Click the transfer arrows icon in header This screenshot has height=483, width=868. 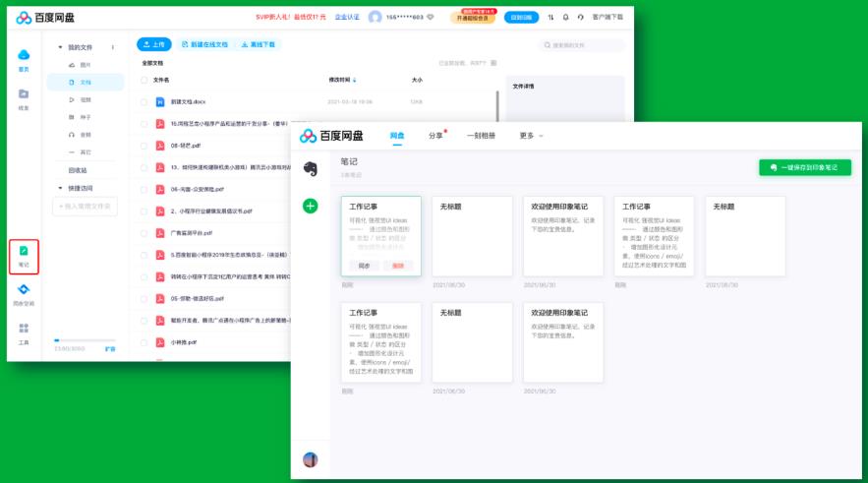[x=550, y=17]
